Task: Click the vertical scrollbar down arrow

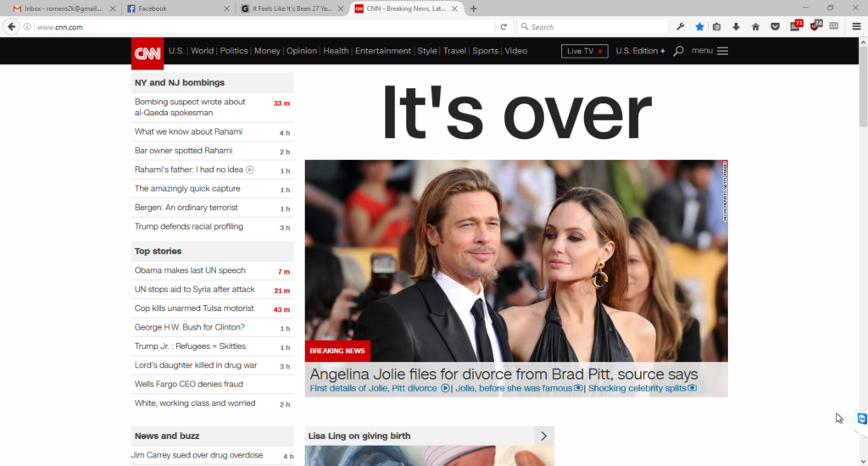Action: pos(863,460)
